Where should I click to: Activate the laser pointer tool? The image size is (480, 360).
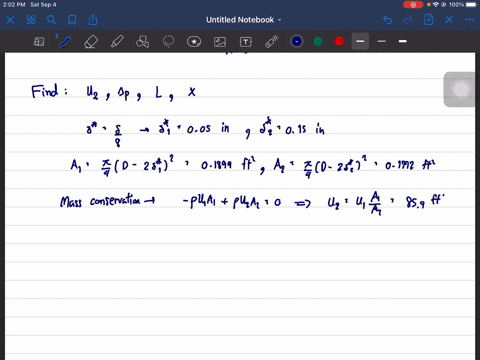point(272,42)
